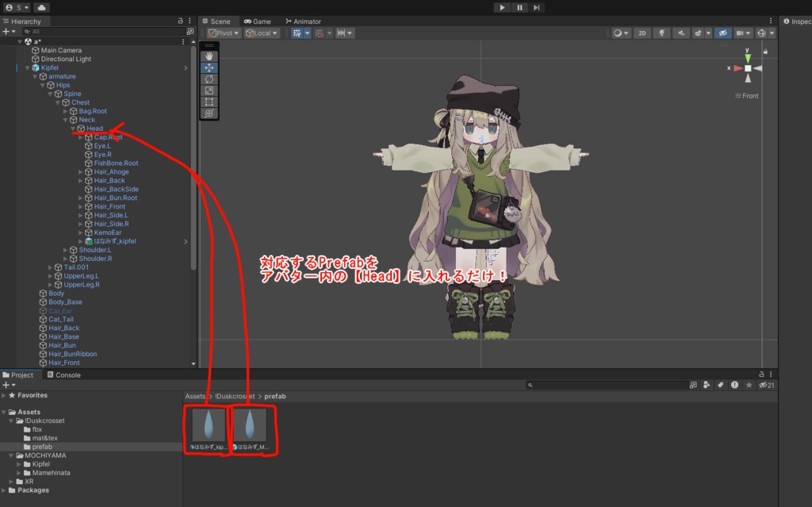Click favorite star icon in Project toolbar
This screenshot has width=812, height=507.
[x=749, y=385]
